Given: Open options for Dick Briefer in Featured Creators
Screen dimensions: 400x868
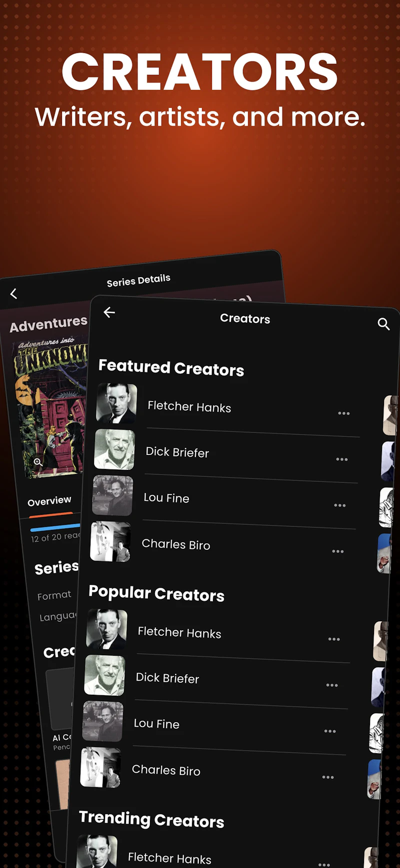Looking at the screenshot, I should (341, 459).
